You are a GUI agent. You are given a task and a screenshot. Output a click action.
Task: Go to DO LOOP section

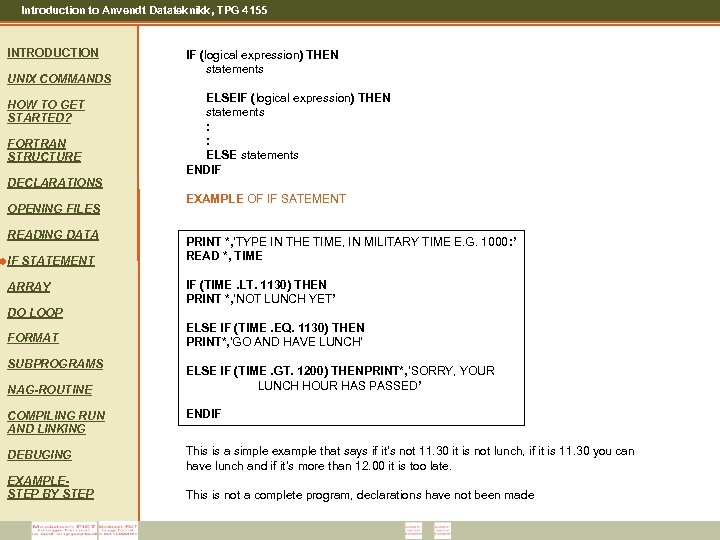tap(35, 313)
